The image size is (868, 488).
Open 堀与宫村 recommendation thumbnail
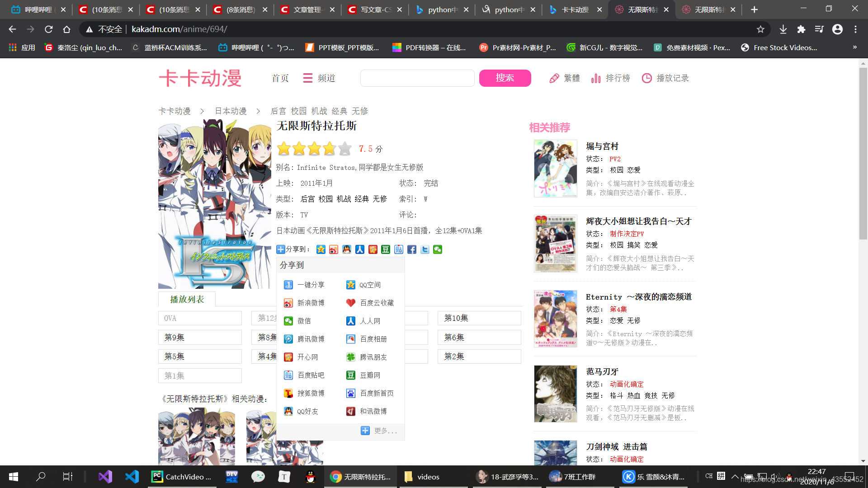pos(555,169)
